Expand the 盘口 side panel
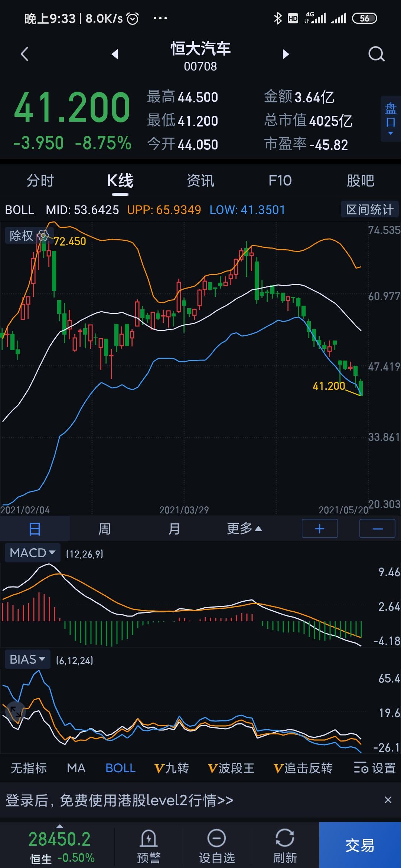 click(x=391, y=119)
